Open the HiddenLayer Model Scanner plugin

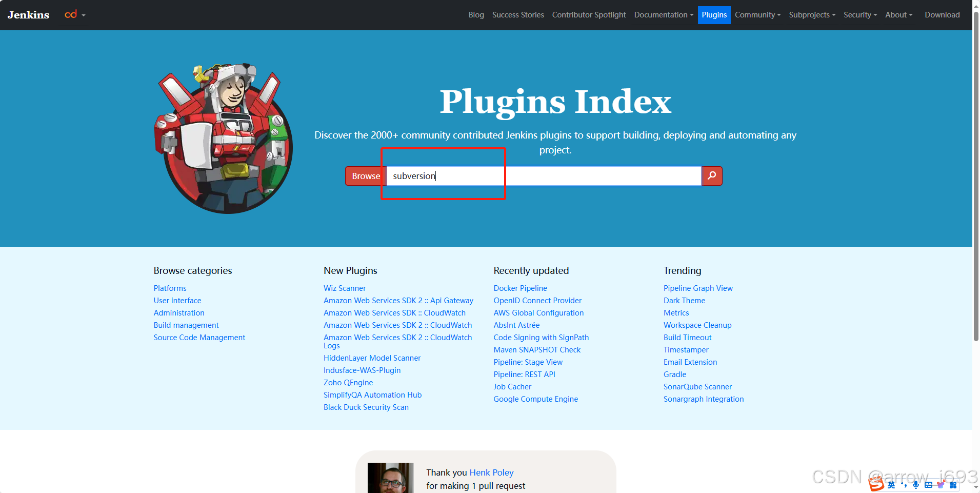pos(372,358)
